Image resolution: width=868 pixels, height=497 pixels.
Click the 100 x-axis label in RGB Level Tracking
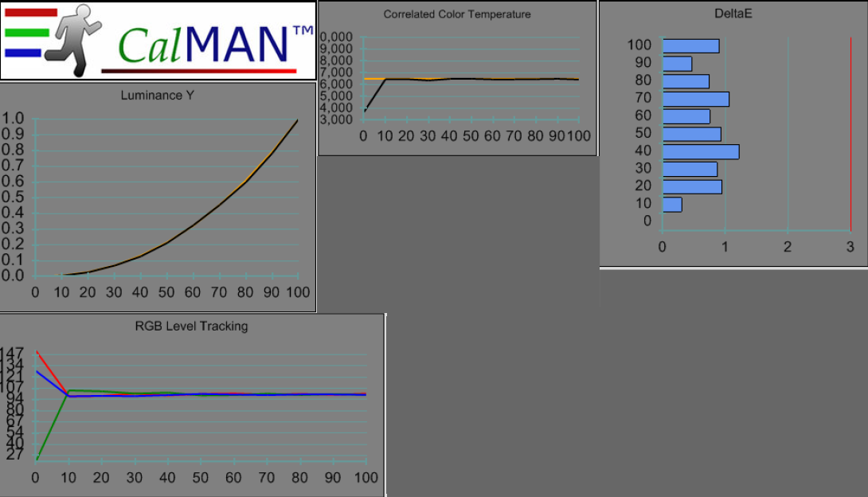coord(366,478)
